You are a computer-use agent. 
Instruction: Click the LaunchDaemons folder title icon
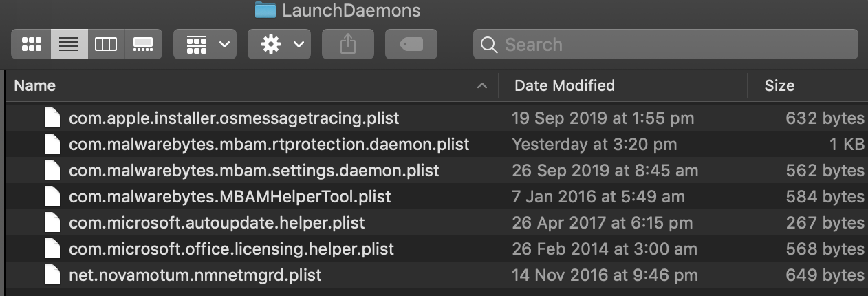click(x=265, y=10)
